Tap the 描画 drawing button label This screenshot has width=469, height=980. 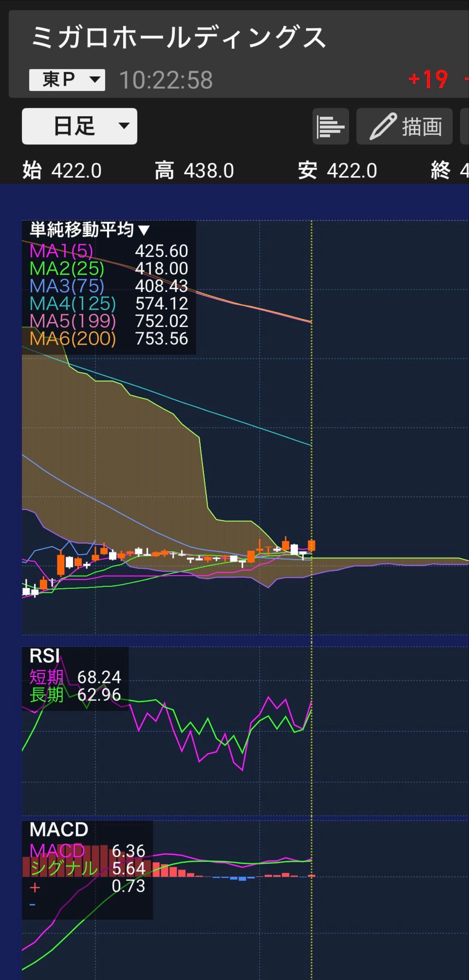pyautogui.click(x=422, y=126)
